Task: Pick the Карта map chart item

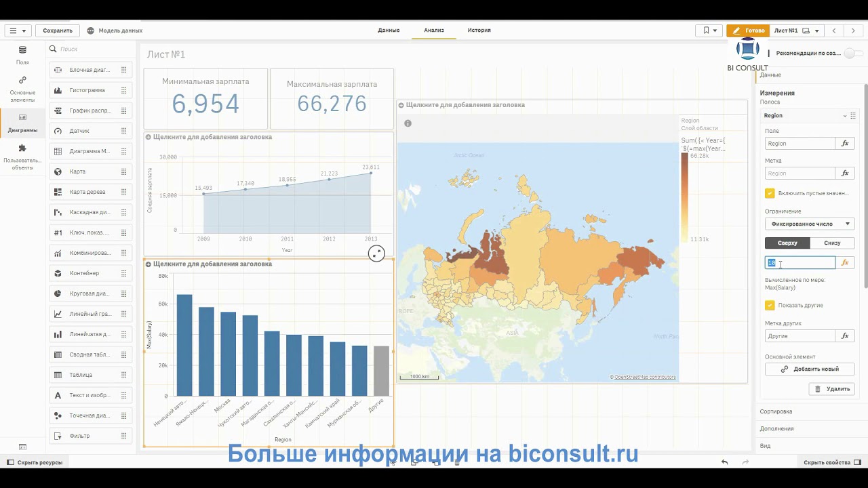Action: tap(91, 171)
